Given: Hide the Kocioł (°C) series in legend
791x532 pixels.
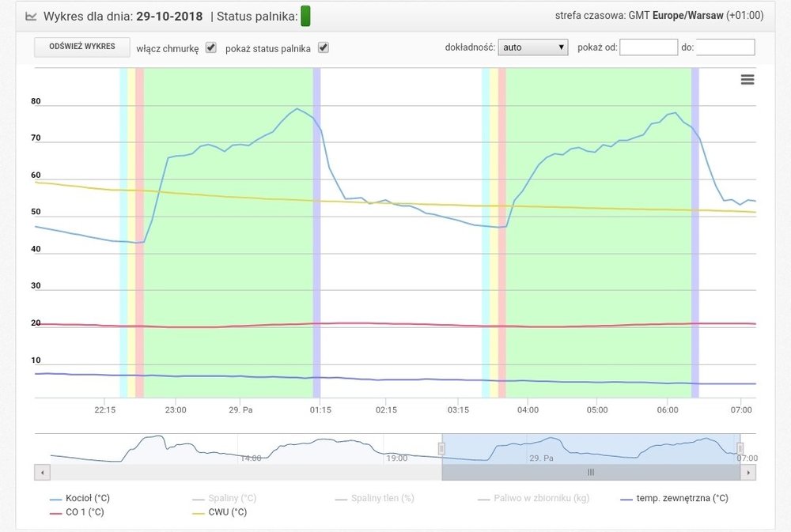Looking at the screenshot, I should coord(78,498).
